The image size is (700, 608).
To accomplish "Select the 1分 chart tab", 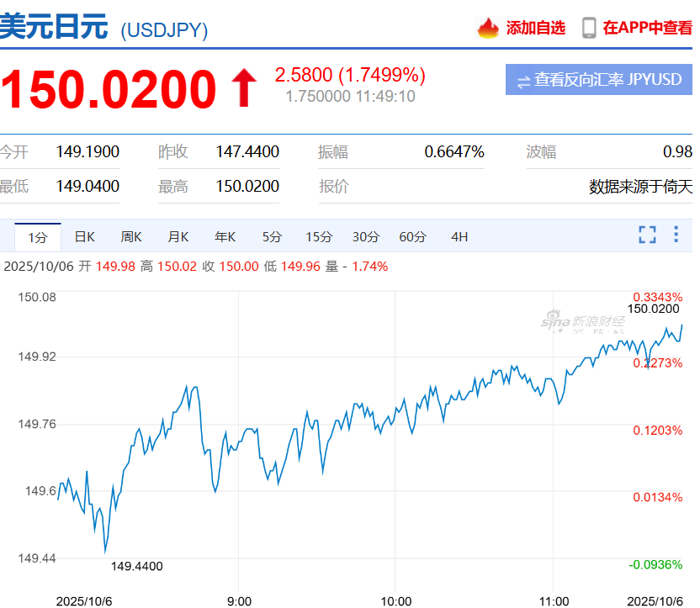I will pos(38,237).
